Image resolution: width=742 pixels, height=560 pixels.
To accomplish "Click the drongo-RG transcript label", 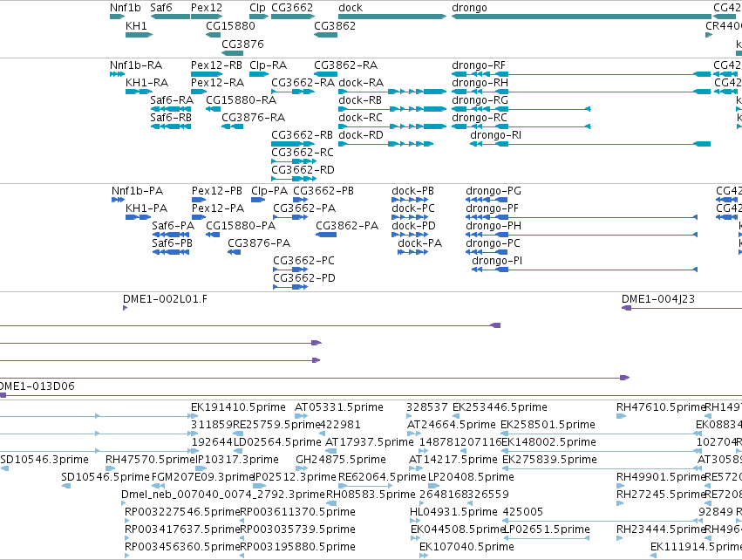I will click(x=480, y=100).
